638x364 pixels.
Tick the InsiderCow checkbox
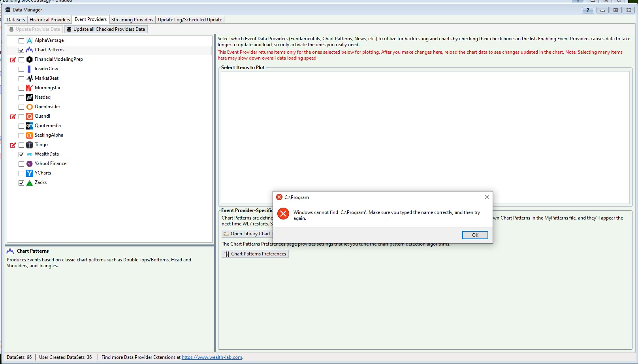pyautogui.click(x=21, y=69)
